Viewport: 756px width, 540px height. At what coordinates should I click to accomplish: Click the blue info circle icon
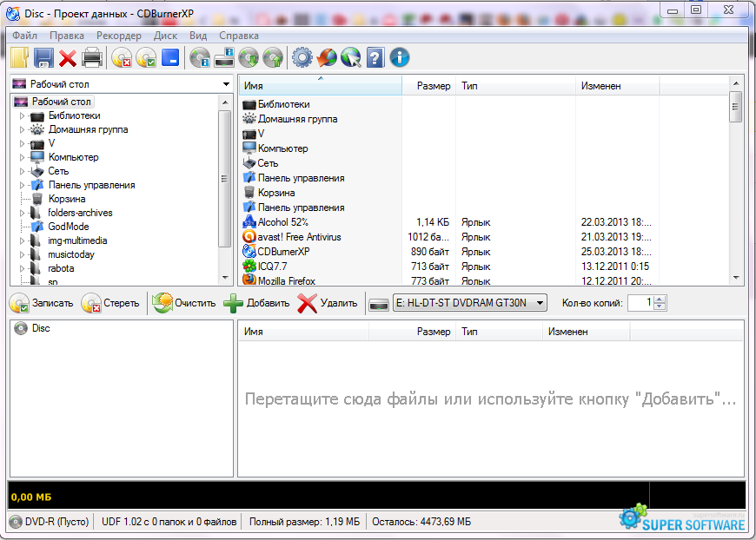400,57
